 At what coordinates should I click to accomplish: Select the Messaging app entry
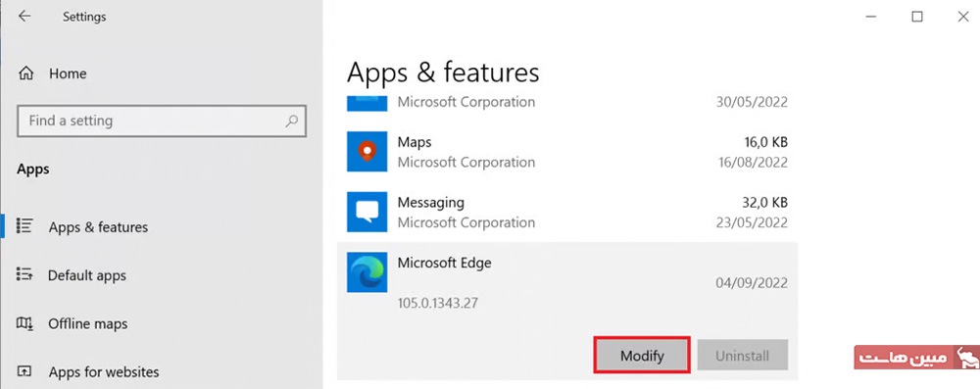click(567, 212)
